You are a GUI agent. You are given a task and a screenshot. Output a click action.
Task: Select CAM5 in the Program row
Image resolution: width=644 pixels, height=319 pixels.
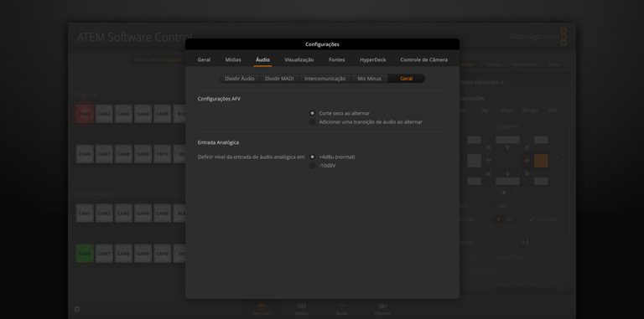162,114
